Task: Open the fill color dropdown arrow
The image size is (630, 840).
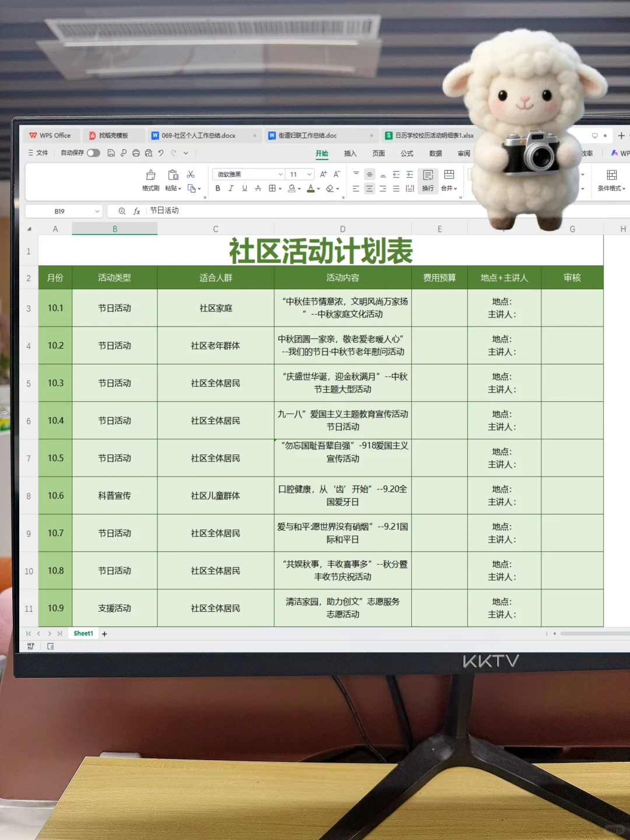Action: point(299,189)
